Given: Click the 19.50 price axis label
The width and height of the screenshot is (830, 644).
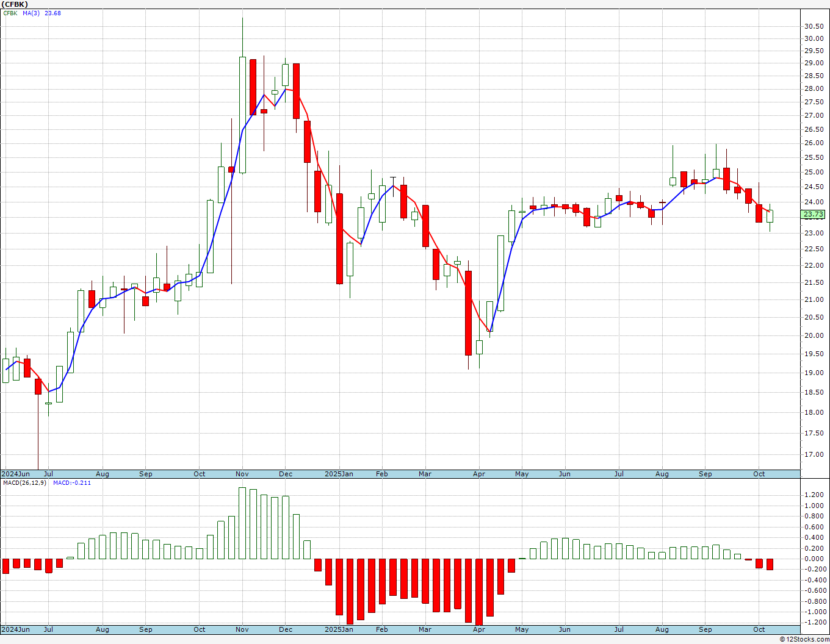Looking at the screenshot, I should click(x=813, y=354).
